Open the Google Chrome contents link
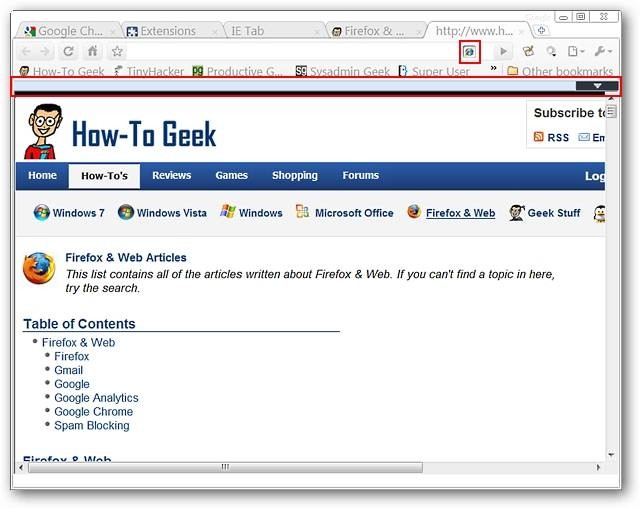The image size is (640, 508). tap(93, 412)
